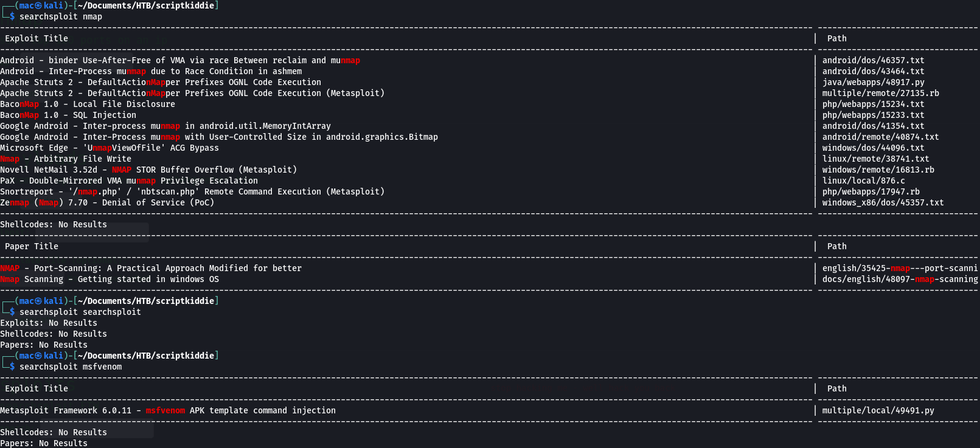Image resolution: width=980 pixels, height=448 pixels.
Task: Click path linux/remote/38741.txt
Action: pyautogui.click(x=875, y=159)
